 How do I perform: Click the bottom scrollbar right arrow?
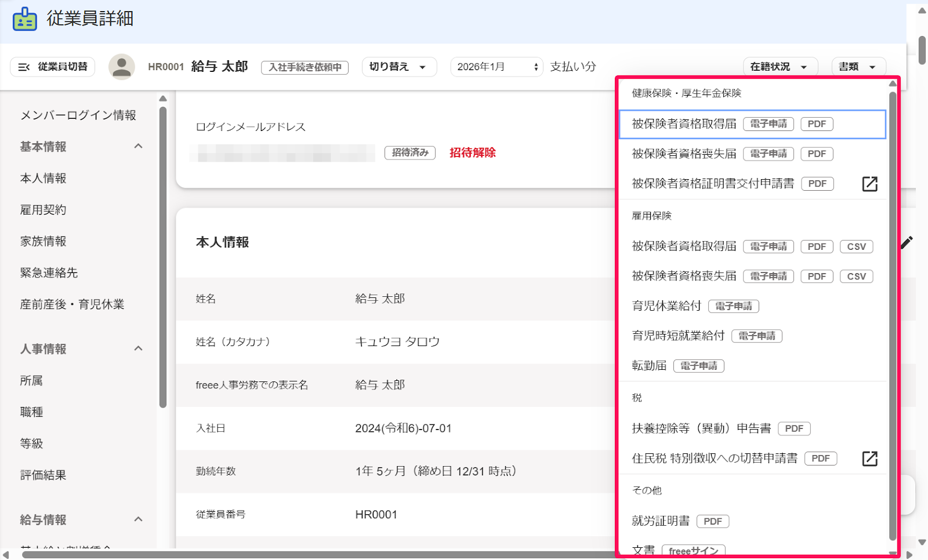[x=909, y=555]
